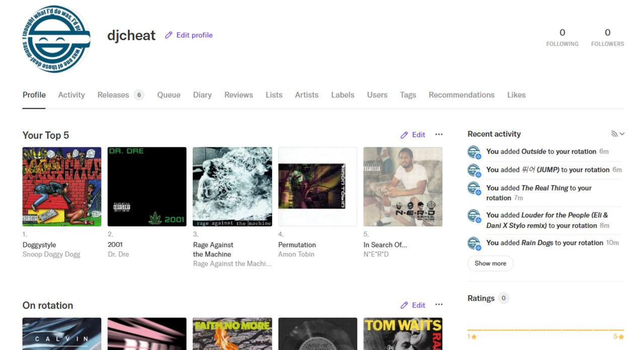Switch to the Lists tab
Image resolution: width=644 pixels, height=350 pixels.
[274, 95]
